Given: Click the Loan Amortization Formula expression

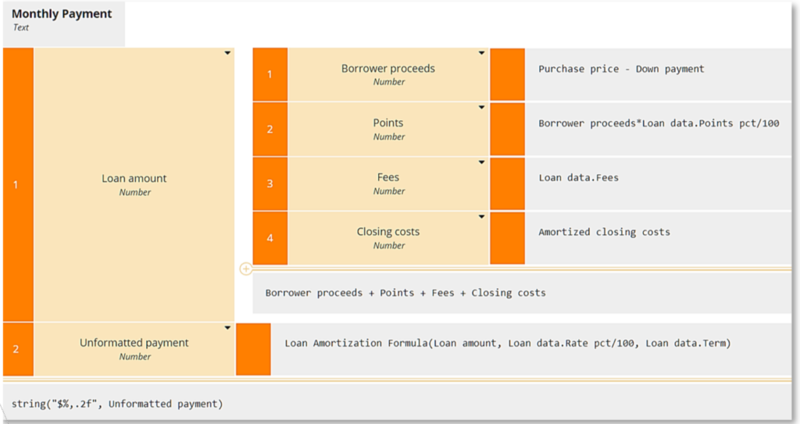Looking at the screenshot, I should click(x=508, y=343).
